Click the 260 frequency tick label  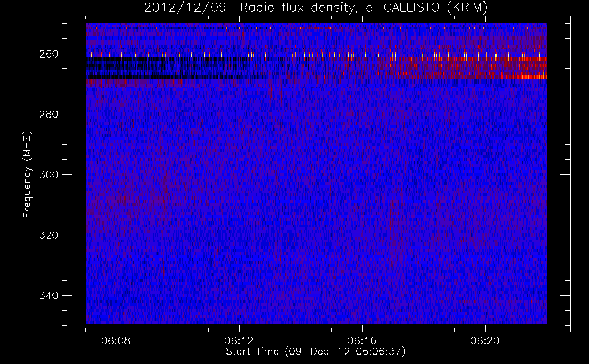48,54
